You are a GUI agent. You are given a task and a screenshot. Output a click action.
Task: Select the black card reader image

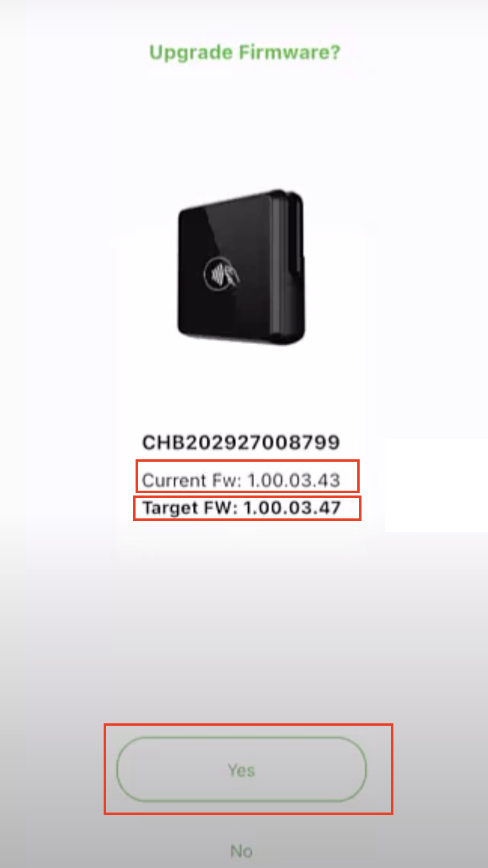coord(241,266)
